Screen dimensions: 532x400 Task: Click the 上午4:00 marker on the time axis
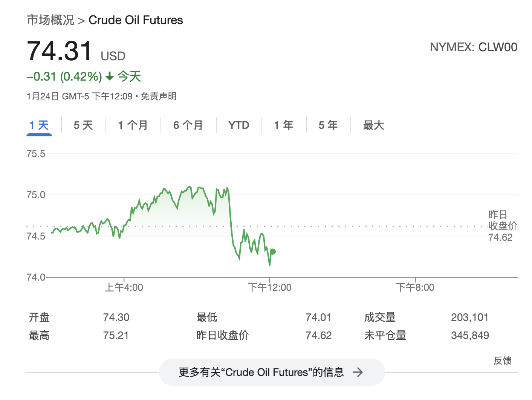(x=124, y=287)
